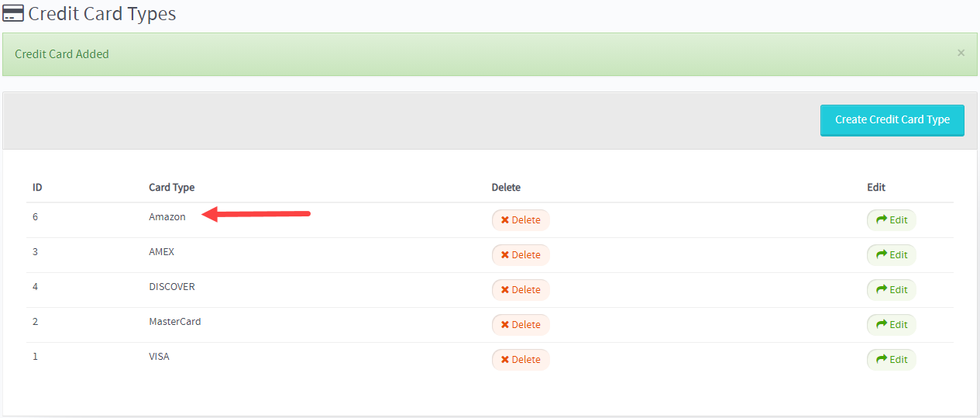The width and height of the screenshot is (980, 418).
Task: Select the AMEX card type text
Action: (x=162, y=252)
